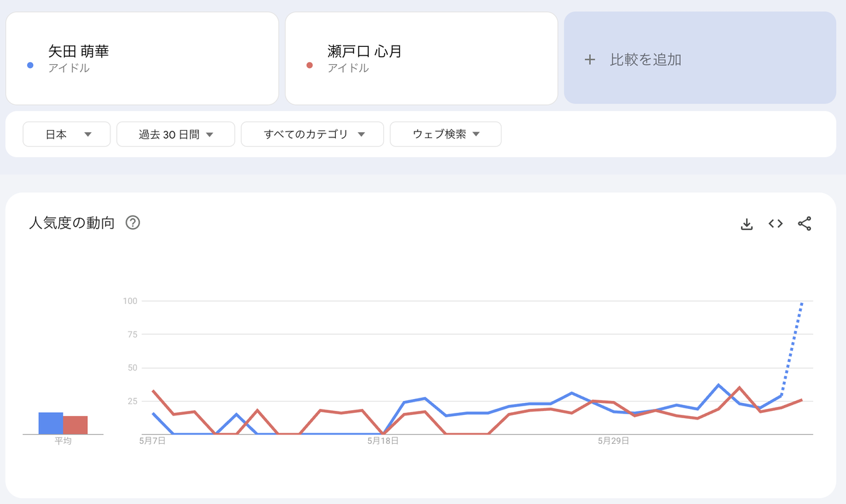Expand the ウェブ検索 search type dropdown
Image resolution: width=846 pixels, height=504 pixels.
coord(445,134)
